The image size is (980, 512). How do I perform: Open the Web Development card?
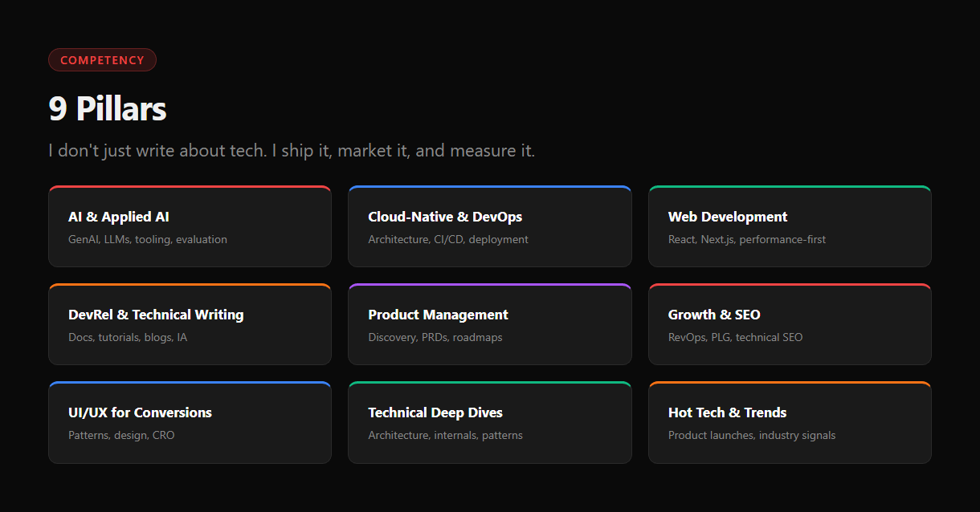click(790, 226)
